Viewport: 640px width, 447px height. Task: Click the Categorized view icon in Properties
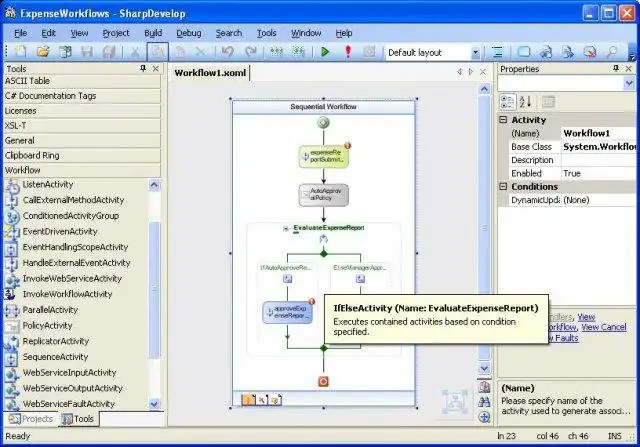pyautogui.click(x=507, y=102)
